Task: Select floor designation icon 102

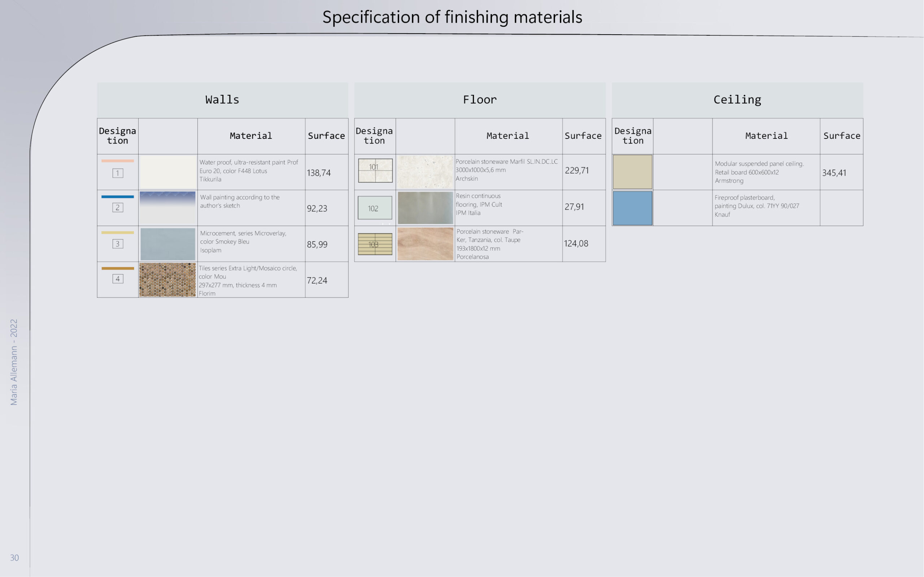Action: click(375, 208)
